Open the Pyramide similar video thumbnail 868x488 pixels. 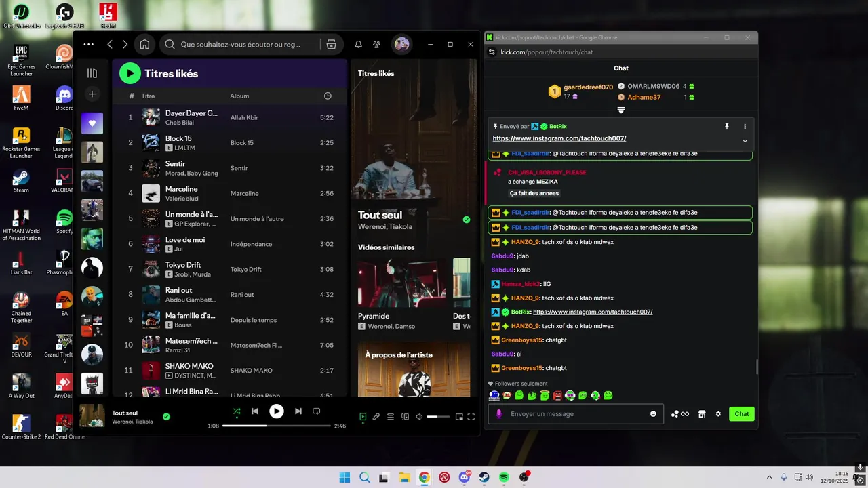coord(402,283)
